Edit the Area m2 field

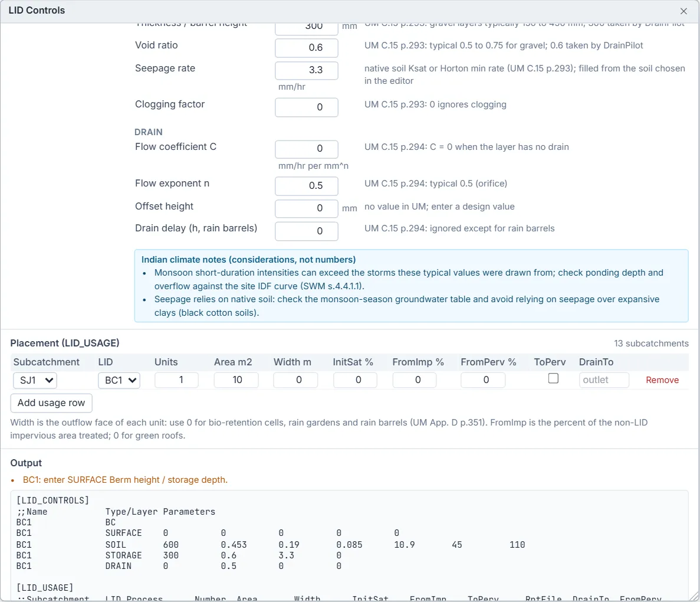(x=236, y=380)
